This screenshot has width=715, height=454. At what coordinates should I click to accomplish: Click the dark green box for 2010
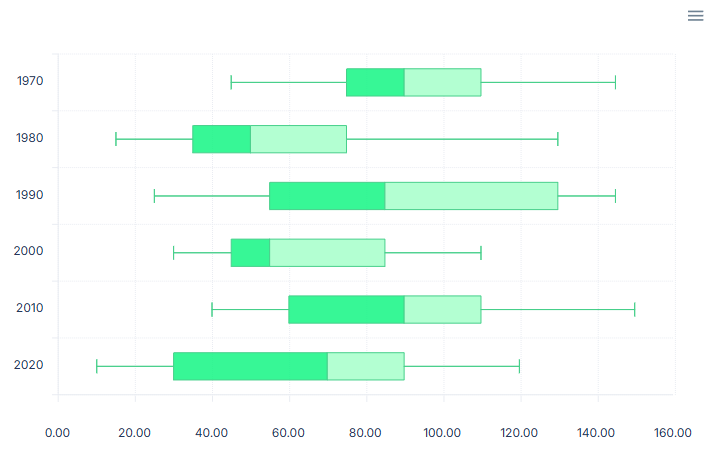point(346,310)
